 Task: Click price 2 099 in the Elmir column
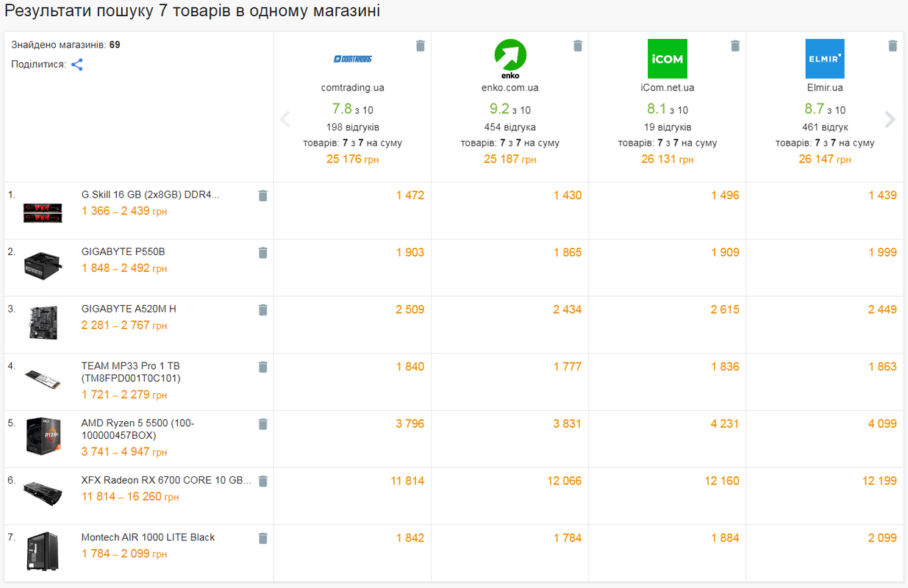(882, 539)
